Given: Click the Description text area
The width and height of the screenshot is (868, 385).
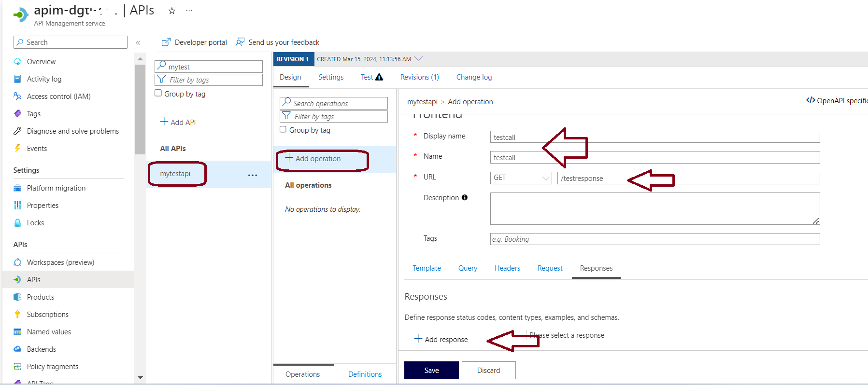Looking at the screenshot, I should click(655, 208).
